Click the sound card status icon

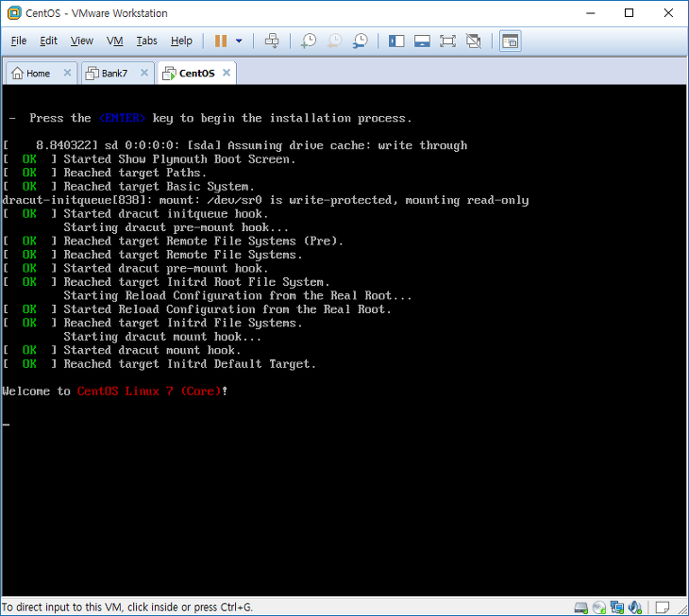click(635, 608)
